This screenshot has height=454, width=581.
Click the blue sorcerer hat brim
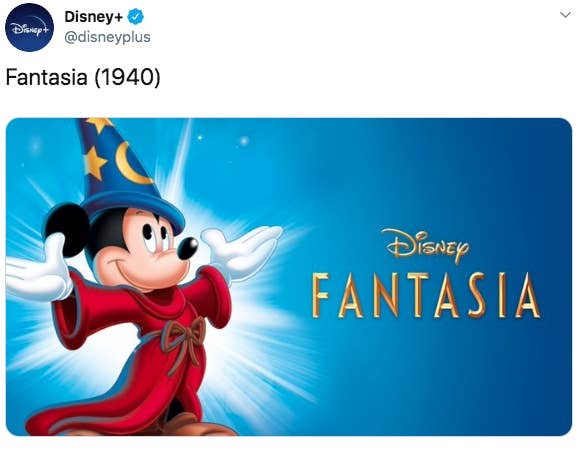click(132, 211)
